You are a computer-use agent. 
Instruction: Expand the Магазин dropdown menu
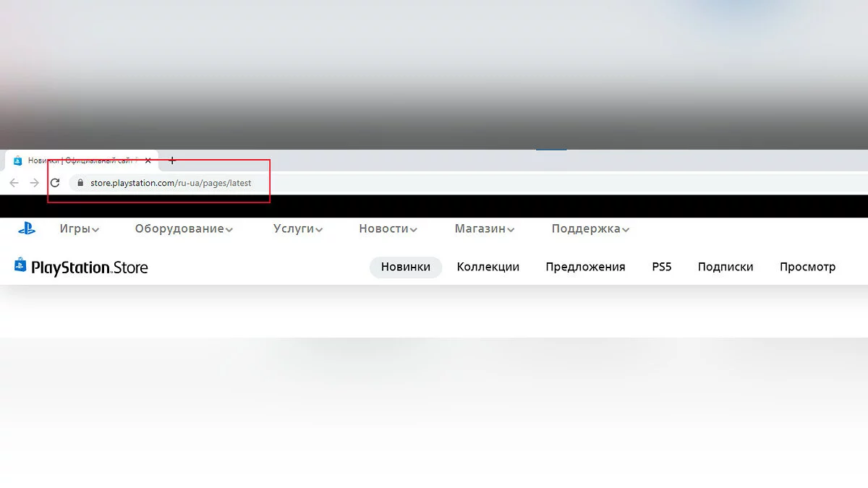pyautogui.click(x=485, y=228)
